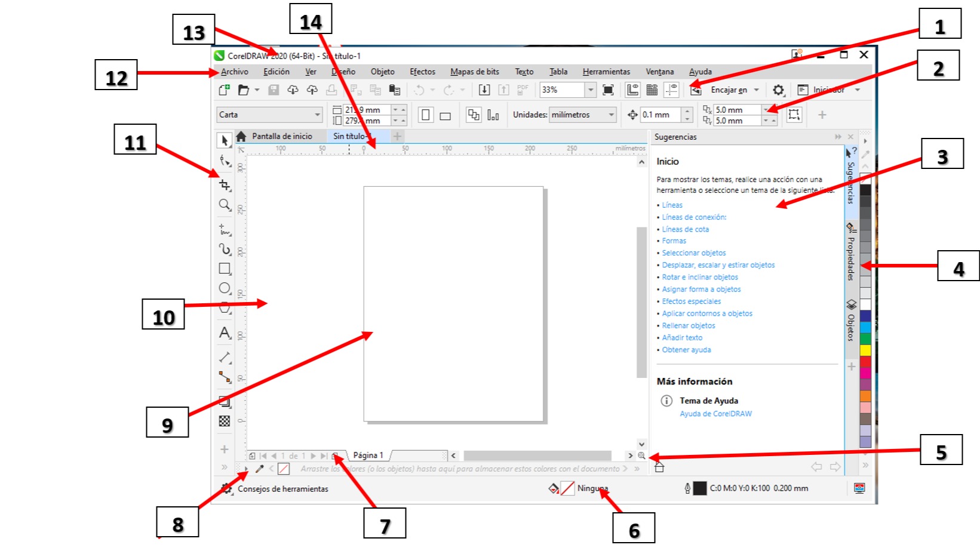
Task: Open the Líneas de conexión link
Action: click(x=694, y=217)
